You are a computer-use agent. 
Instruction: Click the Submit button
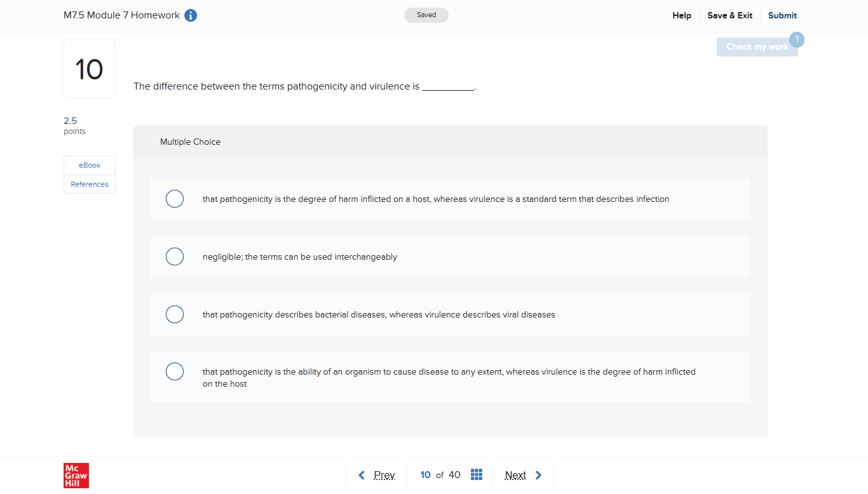click(x=782, y=15)
